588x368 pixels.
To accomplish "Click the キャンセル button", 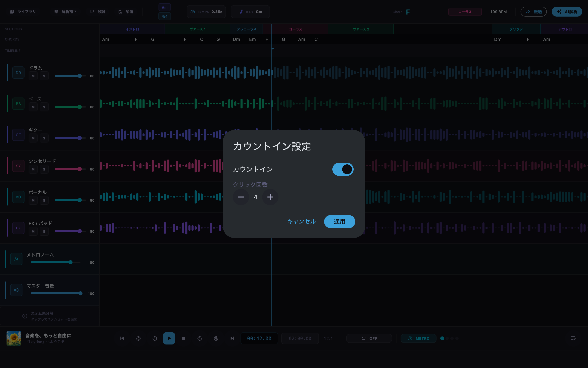I will (302, 221).
